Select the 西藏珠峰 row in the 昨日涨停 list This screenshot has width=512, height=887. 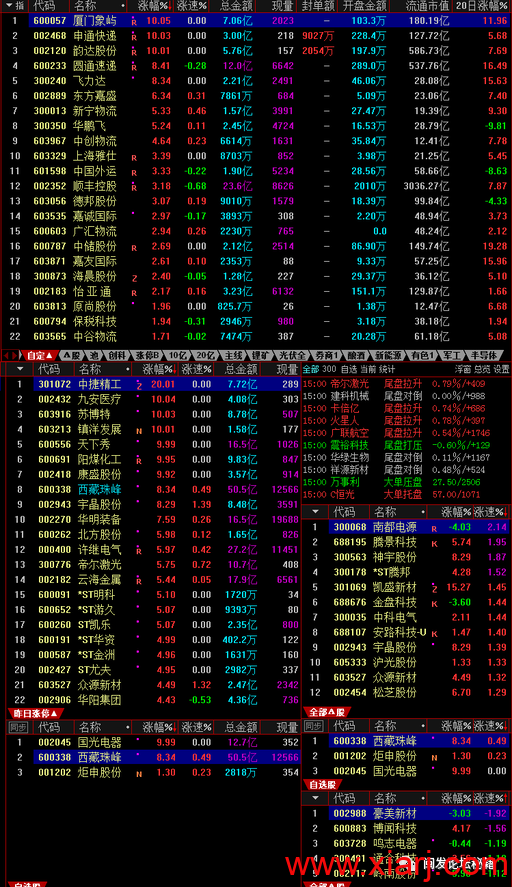click(x=153, y=757)
